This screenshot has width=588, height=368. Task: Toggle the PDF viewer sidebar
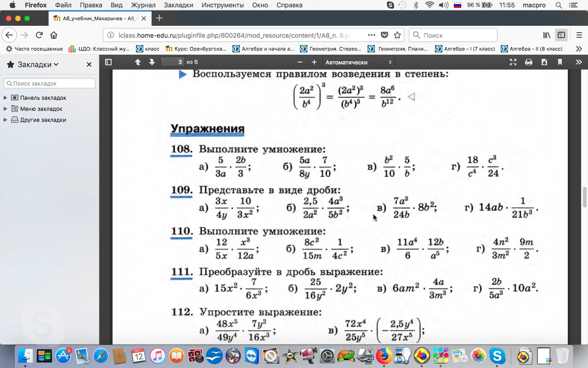click(108, 62)
